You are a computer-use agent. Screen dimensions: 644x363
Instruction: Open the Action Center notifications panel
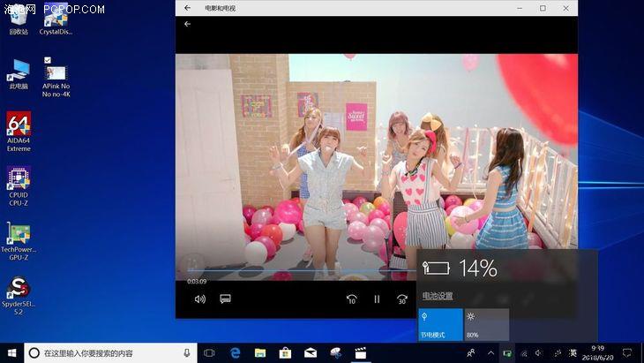coord(626,352)
